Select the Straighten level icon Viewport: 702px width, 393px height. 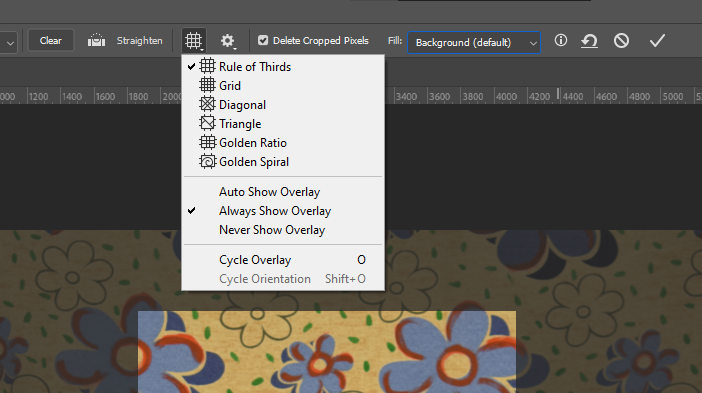[x=96, y=41]
